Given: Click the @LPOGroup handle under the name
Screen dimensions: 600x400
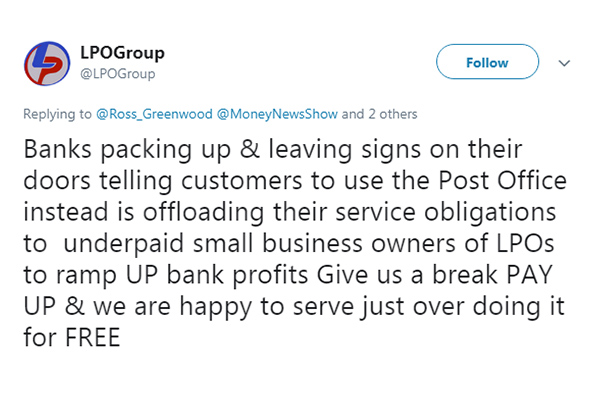Looking at the screenshot, I should (x=117, y=73).
